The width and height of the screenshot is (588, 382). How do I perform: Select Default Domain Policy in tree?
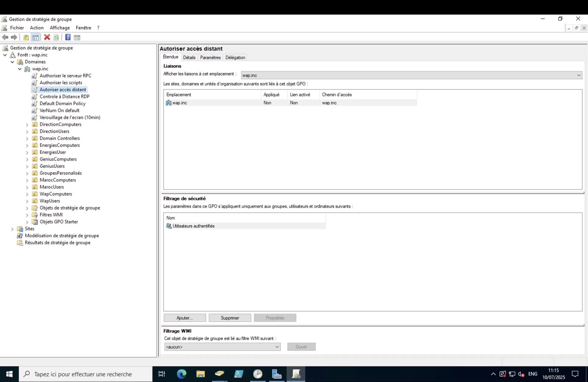(x=62, y=103)
